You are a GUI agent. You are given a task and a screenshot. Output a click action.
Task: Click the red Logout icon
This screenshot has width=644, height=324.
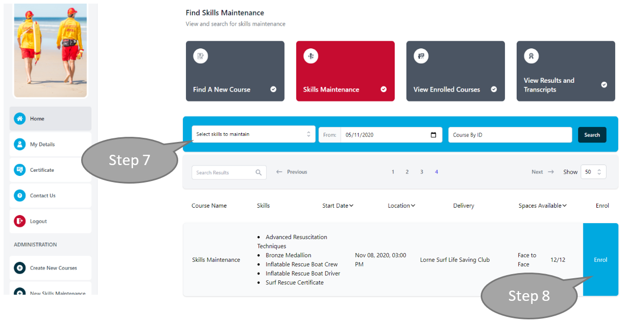point(20,221)
